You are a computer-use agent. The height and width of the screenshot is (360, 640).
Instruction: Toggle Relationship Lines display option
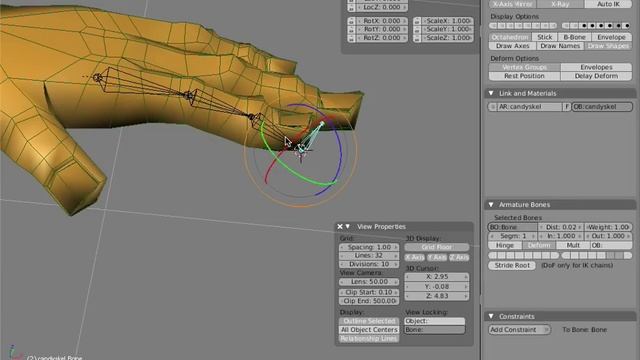click(369, 339)
